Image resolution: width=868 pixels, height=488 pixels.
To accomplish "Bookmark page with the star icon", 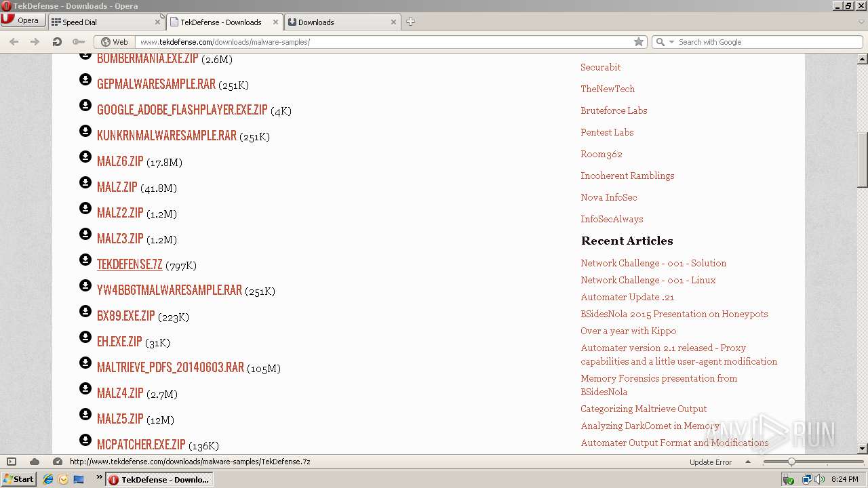I will (639, 41).
